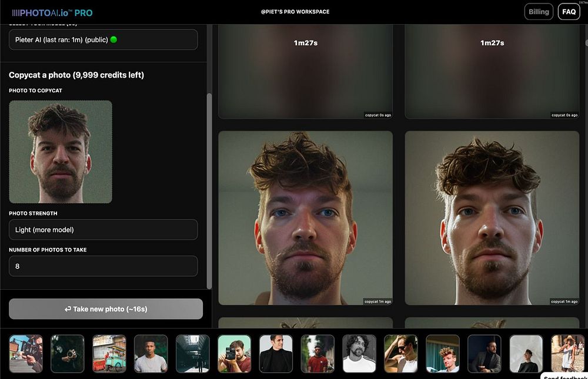Select the videographer with cinema camera preset
Image resolution: width=588 pixels, height=379 pixels.
26,354
